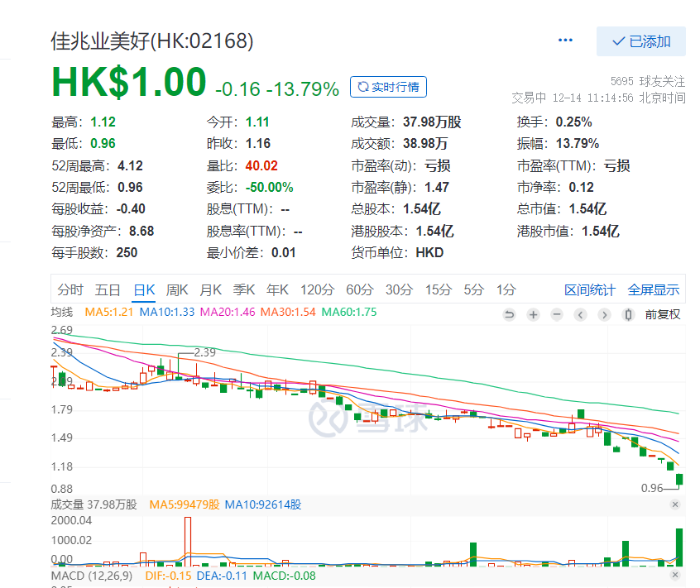This screenshot has width=700, height=588.
Task: Toggle the 已添加 watchlist button
Action: (640, 41)
